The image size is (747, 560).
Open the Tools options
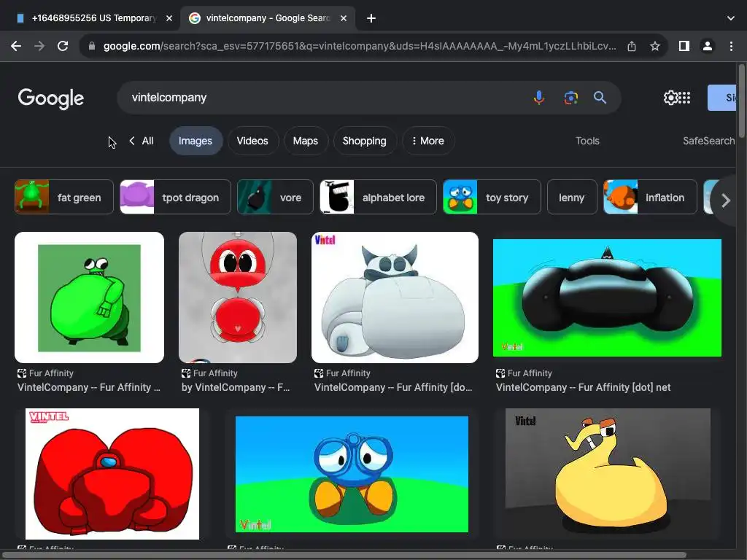587,141
